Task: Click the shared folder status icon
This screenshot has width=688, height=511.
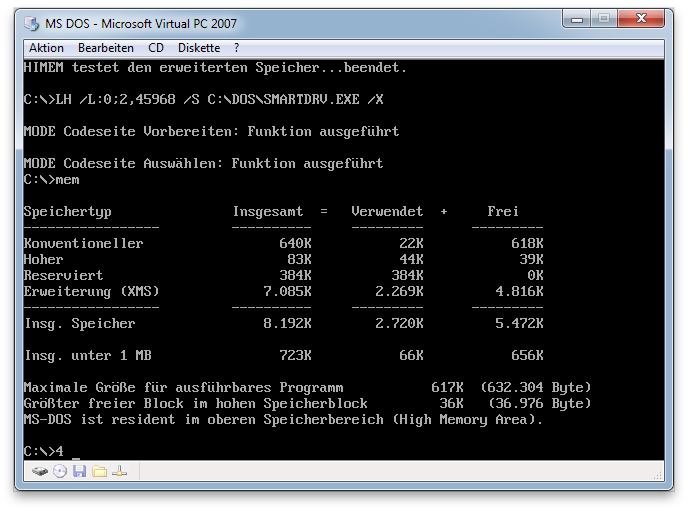Action: [100, 472]
